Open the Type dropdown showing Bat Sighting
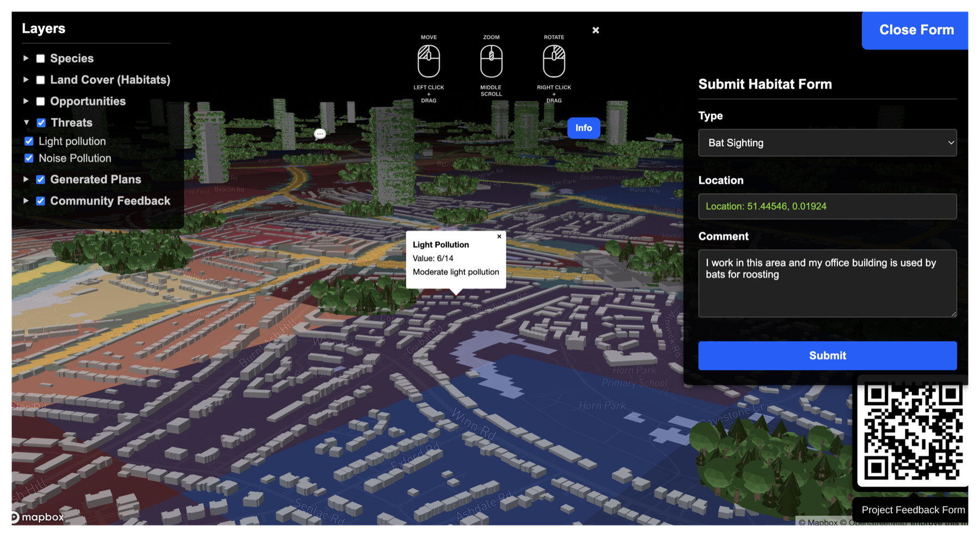 [827, 143]
